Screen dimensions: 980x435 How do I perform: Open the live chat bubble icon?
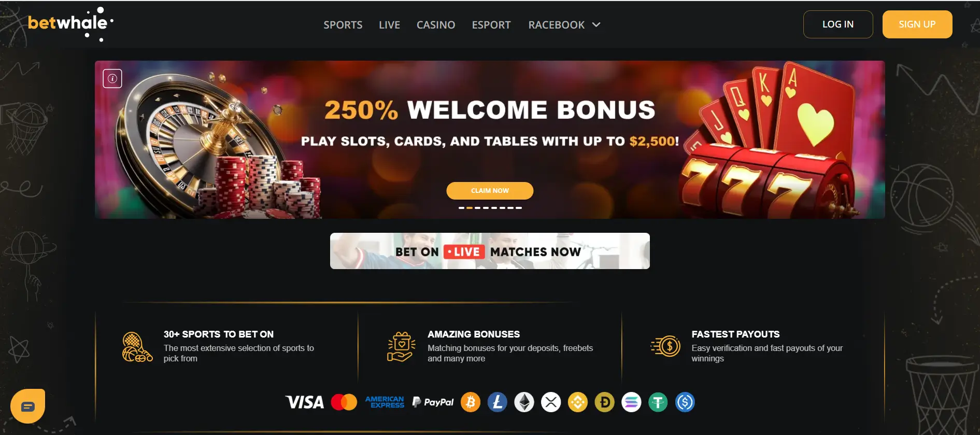click(x=28, y=406)
